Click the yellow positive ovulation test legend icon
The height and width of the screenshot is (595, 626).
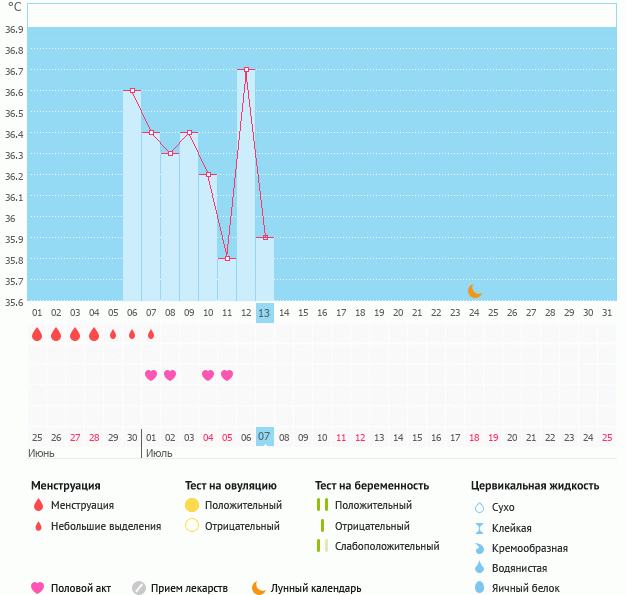[192, 505]
